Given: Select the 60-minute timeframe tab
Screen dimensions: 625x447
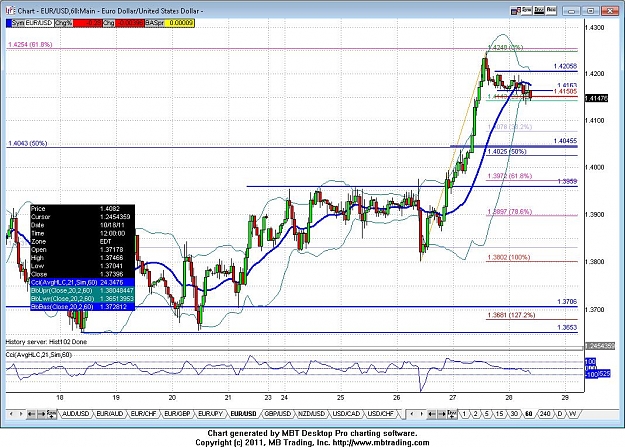Looking at the screenshot, I should (529, 414).
